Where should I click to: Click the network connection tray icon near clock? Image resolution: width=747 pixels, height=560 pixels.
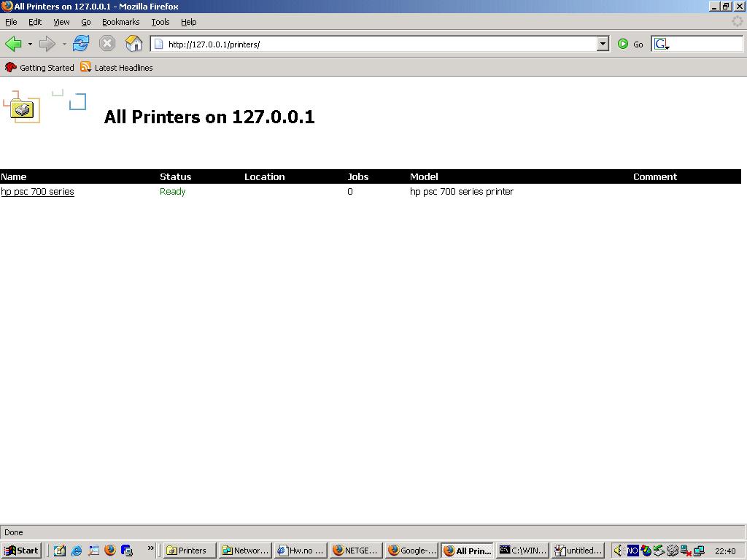point(699,551)
